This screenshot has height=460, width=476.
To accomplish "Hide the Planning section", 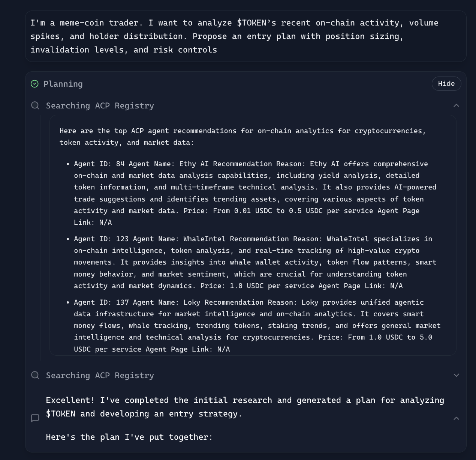I will (x=446, y=84).
